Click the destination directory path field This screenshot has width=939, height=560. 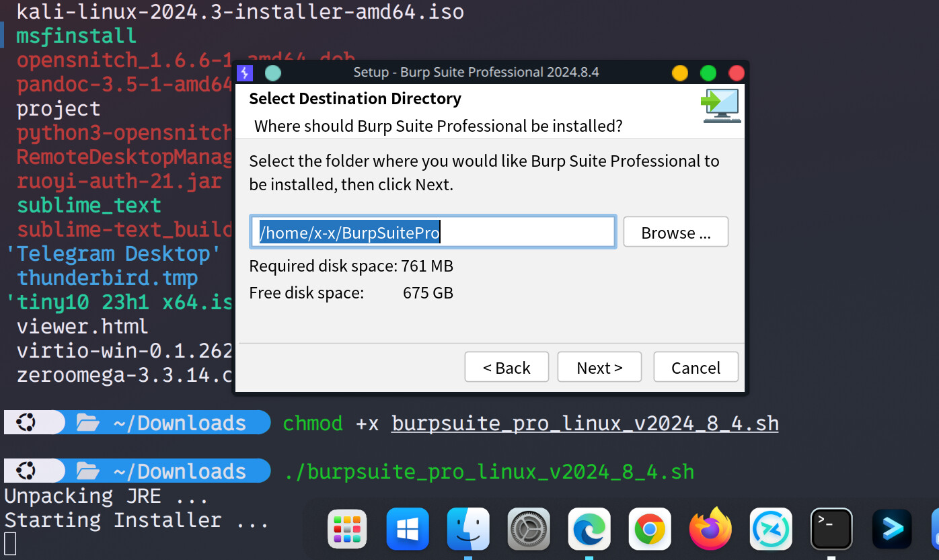(x=433, y=232)
